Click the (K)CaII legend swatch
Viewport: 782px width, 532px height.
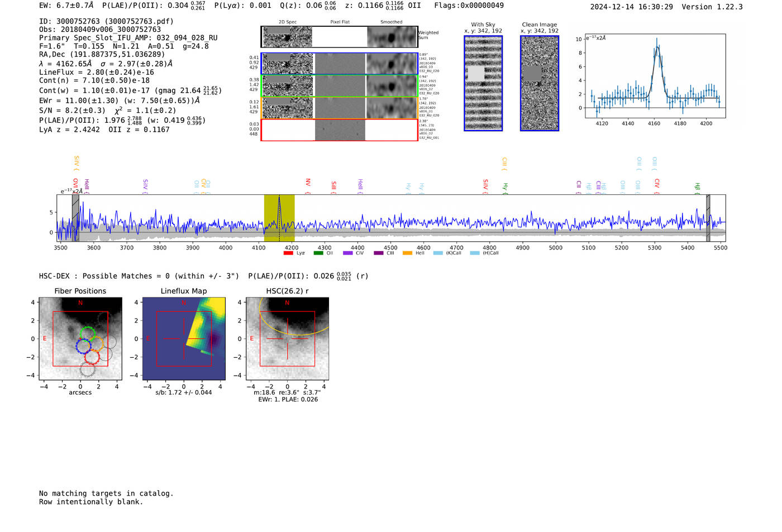click(x=438, y=253)
